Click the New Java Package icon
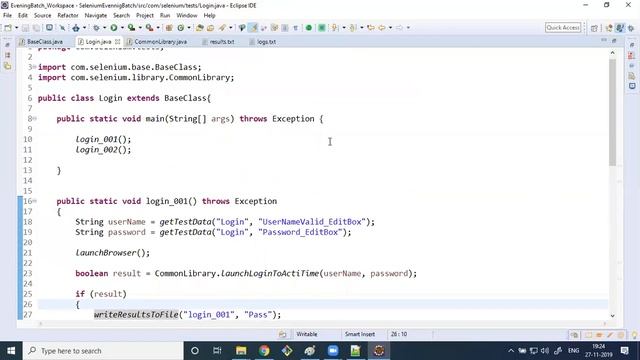 tap(169, 28)
